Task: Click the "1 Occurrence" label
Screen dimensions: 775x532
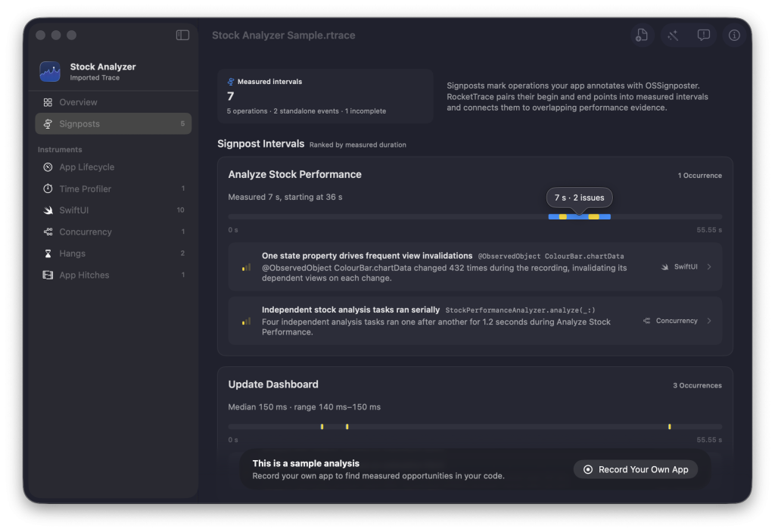Action: pos(700,176)
